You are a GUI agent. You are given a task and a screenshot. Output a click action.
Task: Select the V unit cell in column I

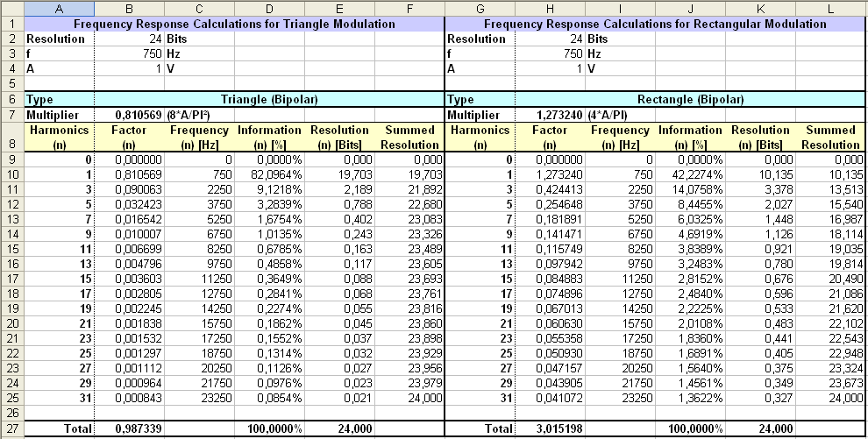tap(620, 68)
